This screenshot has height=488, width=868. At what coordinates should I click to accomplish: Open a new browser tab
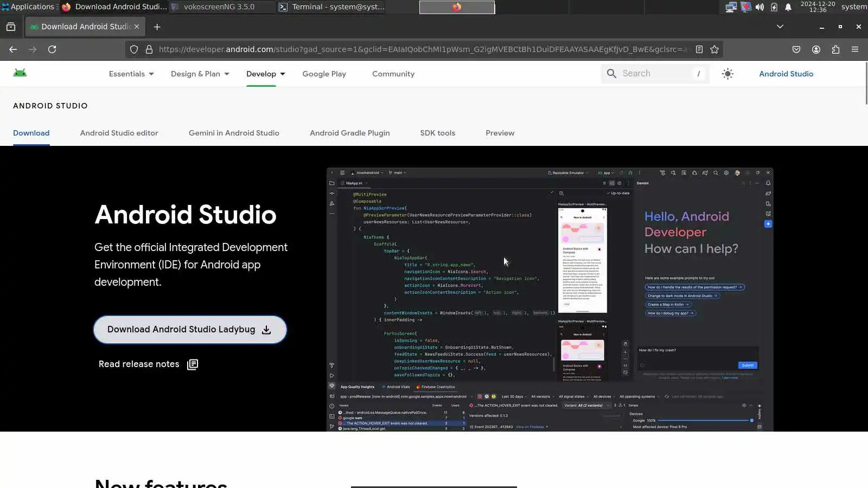pos(157,27)
